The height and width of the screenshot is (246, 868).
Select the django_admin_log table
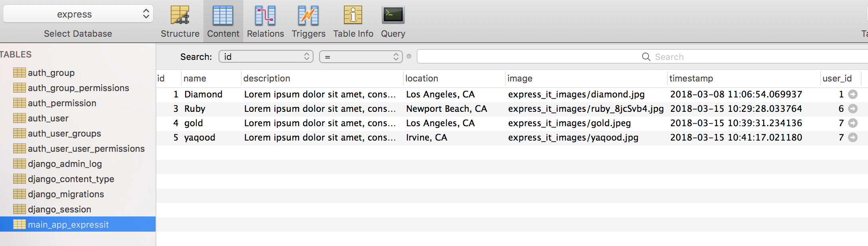pos(65,164)
